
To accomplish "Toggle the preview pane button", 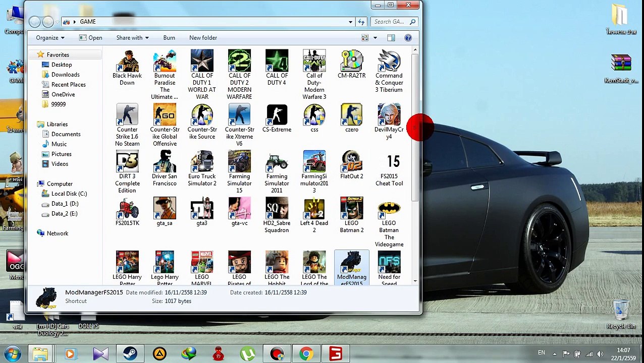I will [391, 38].
